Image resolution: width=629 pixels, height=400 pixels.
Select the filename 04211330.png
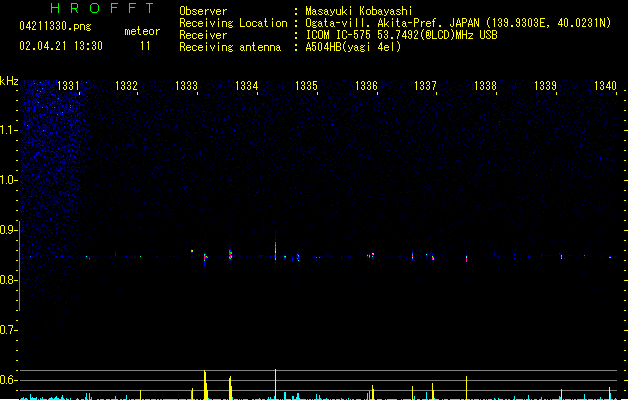point(55,26)
